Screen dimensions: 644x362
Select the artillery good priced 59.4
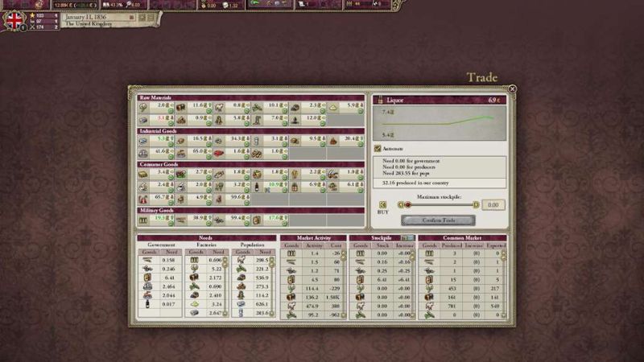(232, 220)
